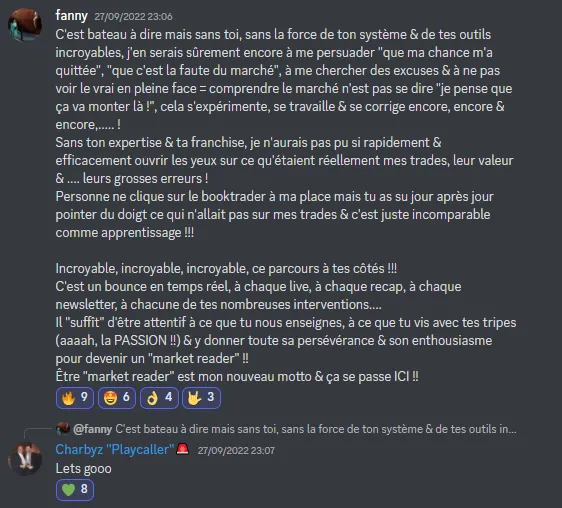Image resolution: width=562 pixels, height=508 pixels.
Task: Select the "Lets gooo" message
Action: tap(84, 469)
